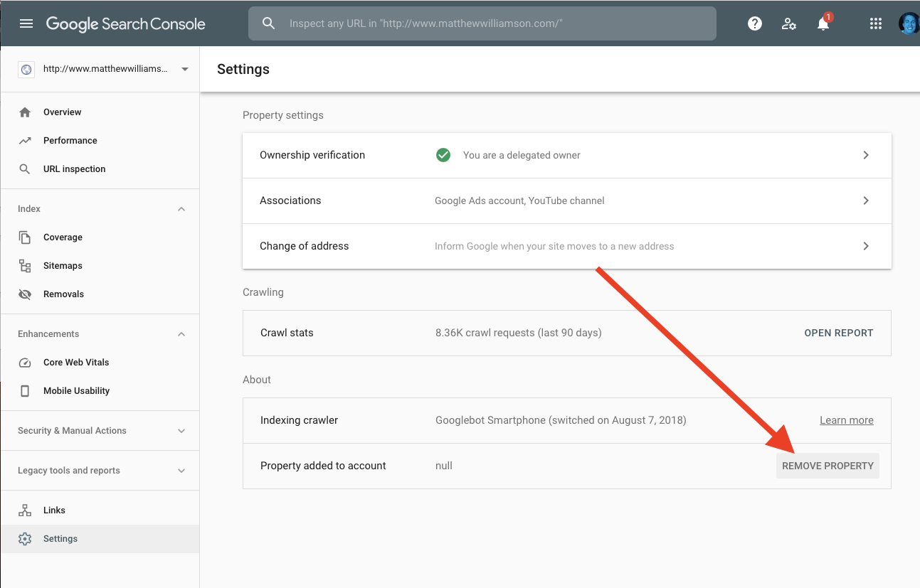Open notifications via the bell icon
Viewport: 920px width, 588px height.
coord(823,24)
